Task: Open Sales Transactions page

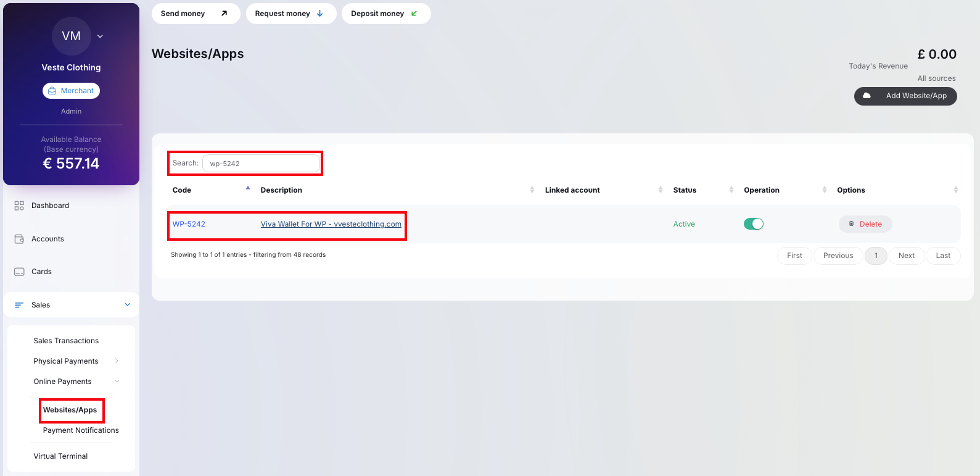Action: (x=66, y=341)
